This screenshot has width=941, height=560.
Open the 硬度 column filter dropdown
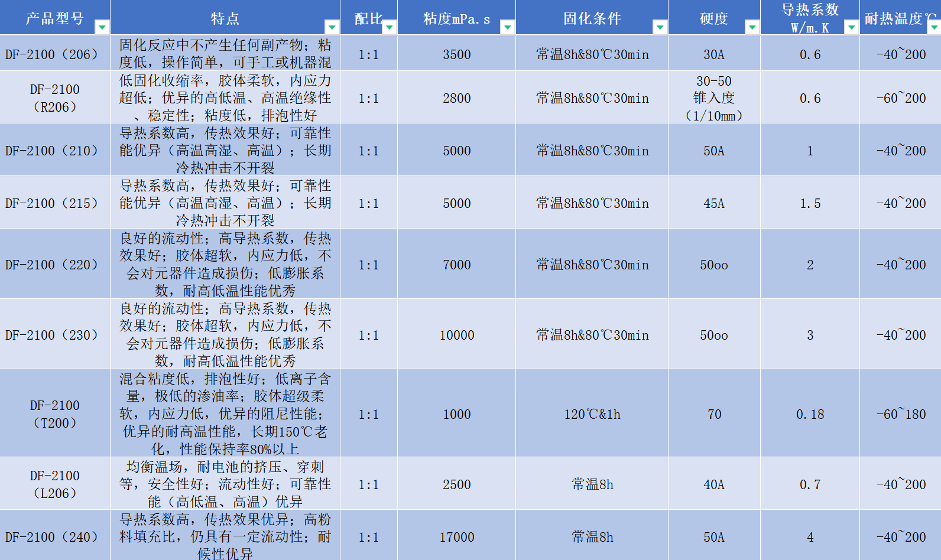click(x=752, y=27)
